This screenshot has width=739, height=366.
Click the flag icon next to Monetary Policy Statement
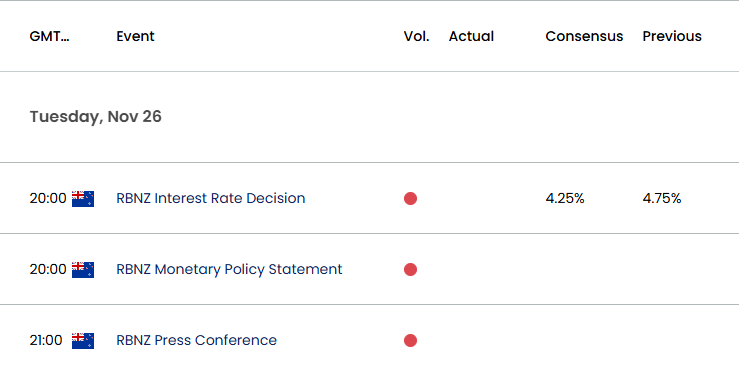click(83, 270)
